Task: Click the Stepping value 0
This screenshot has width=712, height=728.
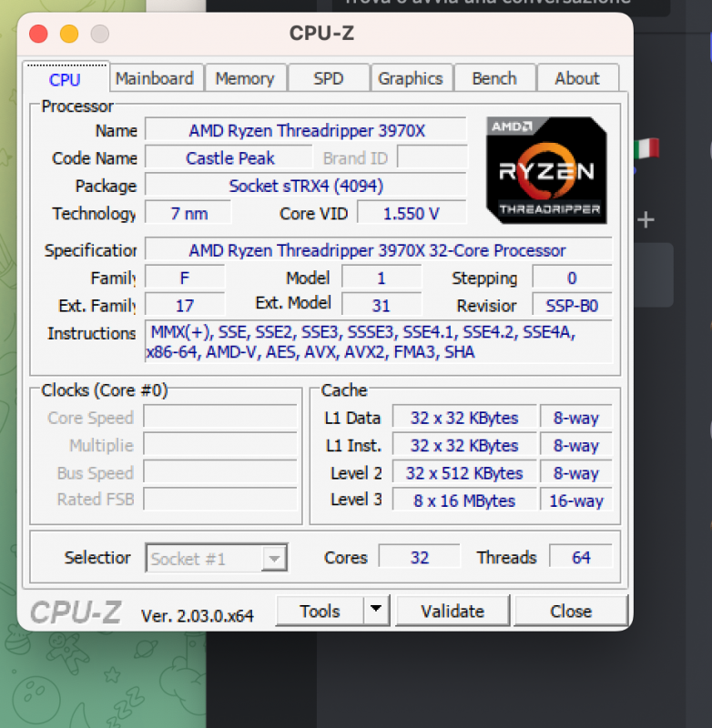Action: [x=572, y=278]
